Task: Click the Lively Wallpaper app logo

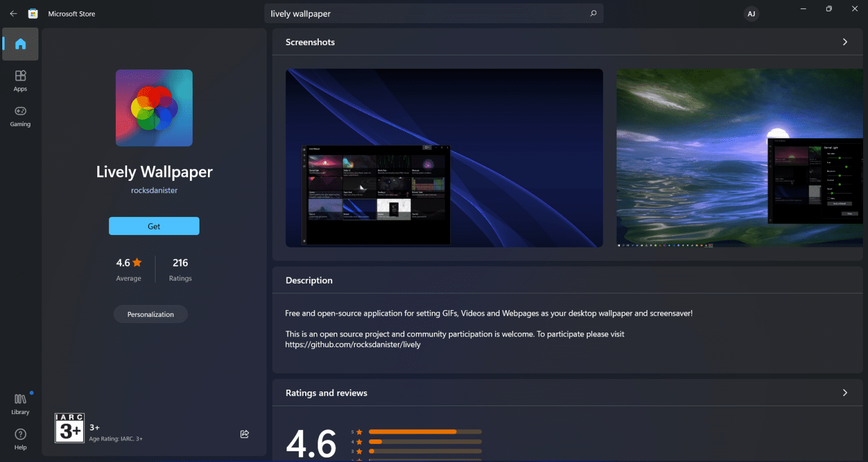Action: (x=154, y=108)
